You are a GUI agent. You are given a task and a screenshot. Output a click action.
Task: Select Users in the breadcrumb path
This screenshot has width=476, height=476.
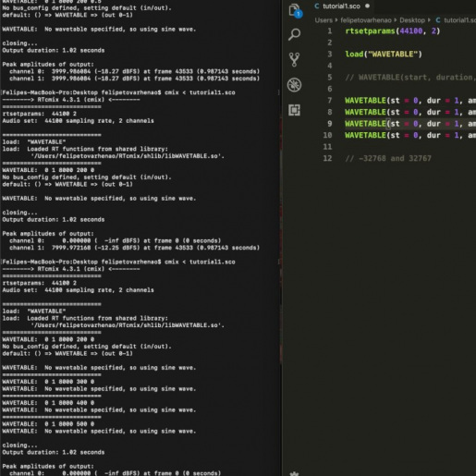(x=323, y=20)
